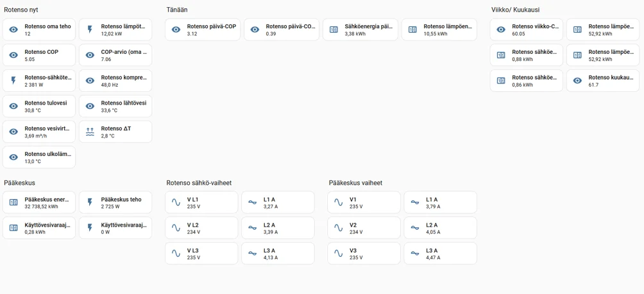The width and height of the screenshot is (644, 294).
Task: Open Rotenso lähtövesi 33,6 °C card
Action: [x=115, y=106]
